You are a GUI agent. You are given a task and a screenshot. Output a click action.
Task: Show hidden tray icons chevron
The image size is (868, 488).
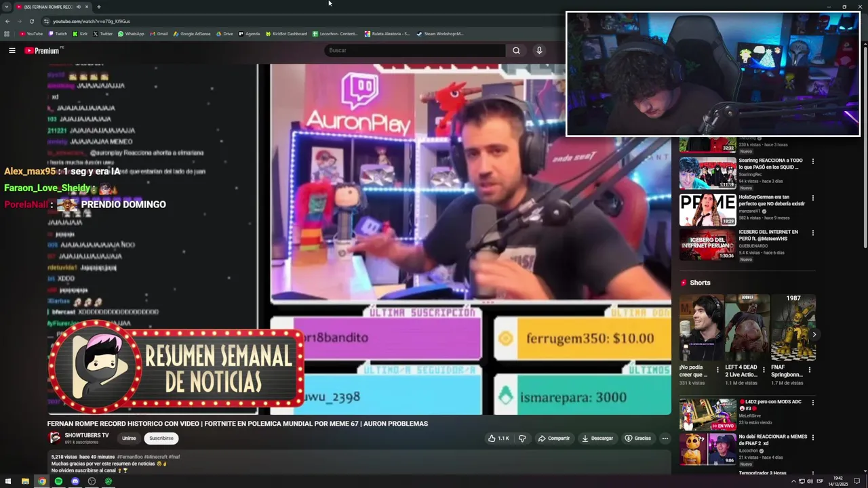click(x=793, y=481)
